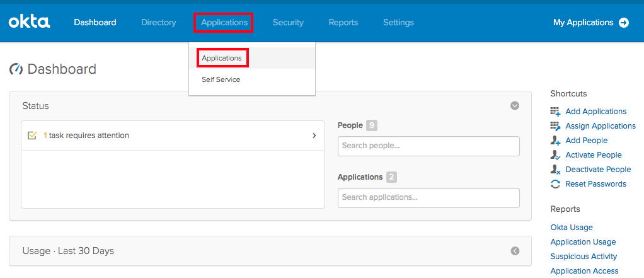This screenshot has height=278, width=644.
Task: Open Reset Passwords shortcut
Action: pyautogui.click(x=596, y=184)
